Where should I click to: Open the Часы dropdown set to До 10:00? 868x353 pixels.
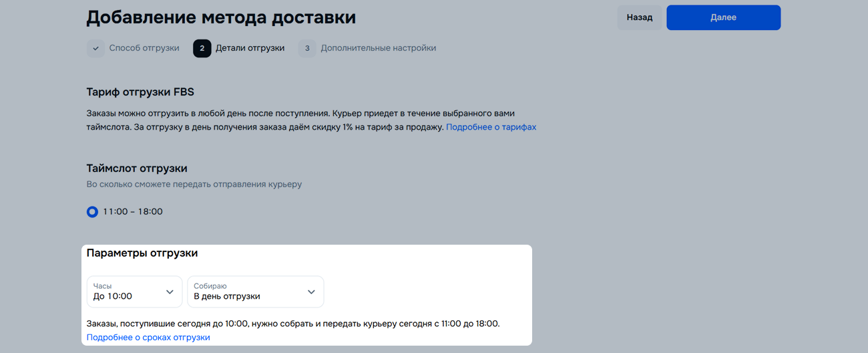pyautogui.click(x=134, y=291)
